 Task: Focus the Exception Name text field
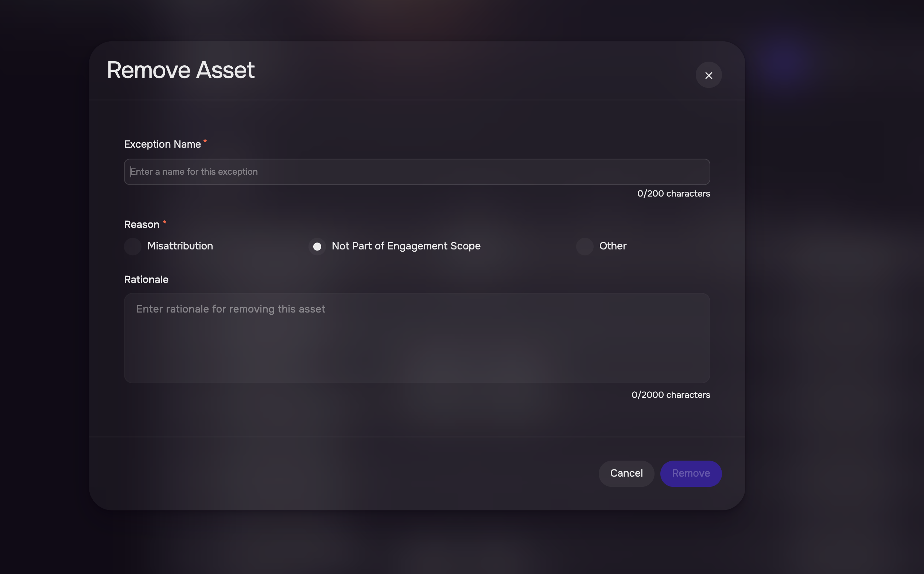click(417, 172)
